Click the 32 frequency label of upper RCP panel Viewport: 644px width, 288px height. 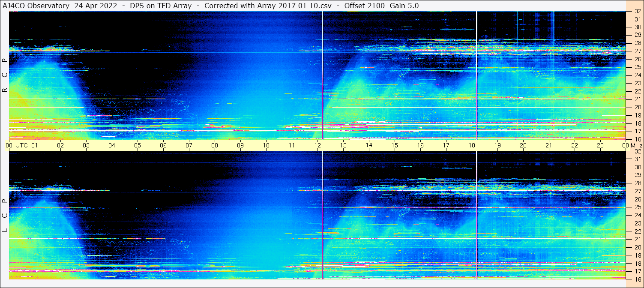click(638, 12)
